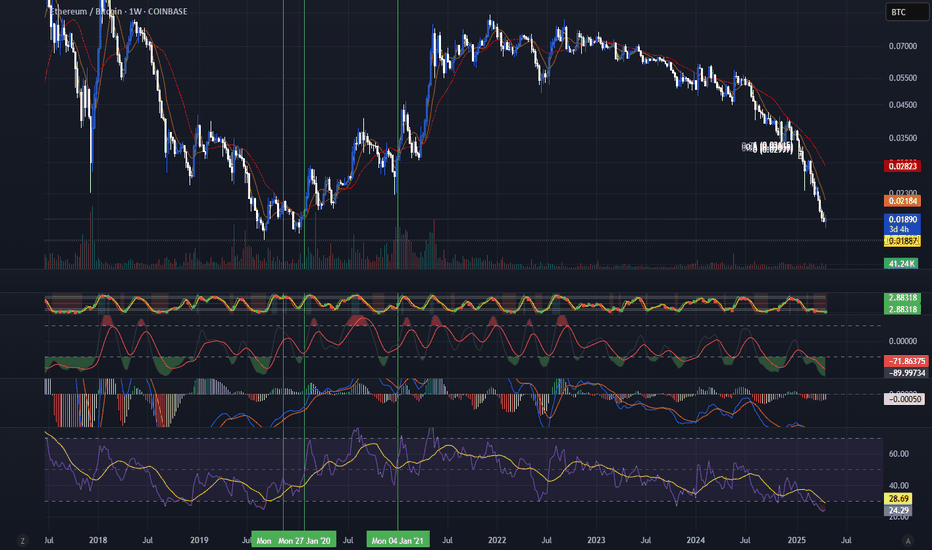This screenshot has width=932, height=550.
Task: Click the 0.00000 oscillator axis value
Action: [x=902, y=341]
